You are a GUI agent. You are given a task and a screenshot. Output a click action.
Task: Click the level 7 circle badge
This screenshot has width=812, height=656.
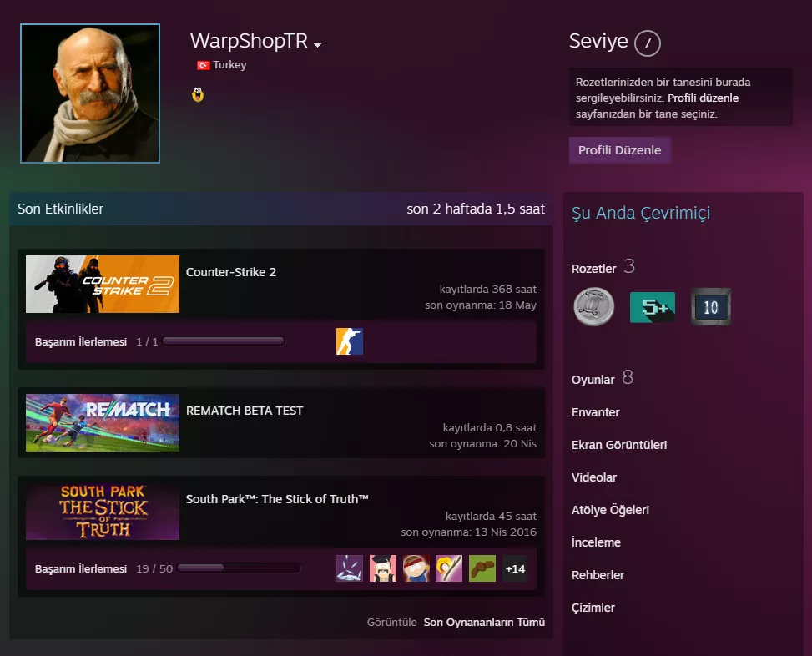point(647,43)
